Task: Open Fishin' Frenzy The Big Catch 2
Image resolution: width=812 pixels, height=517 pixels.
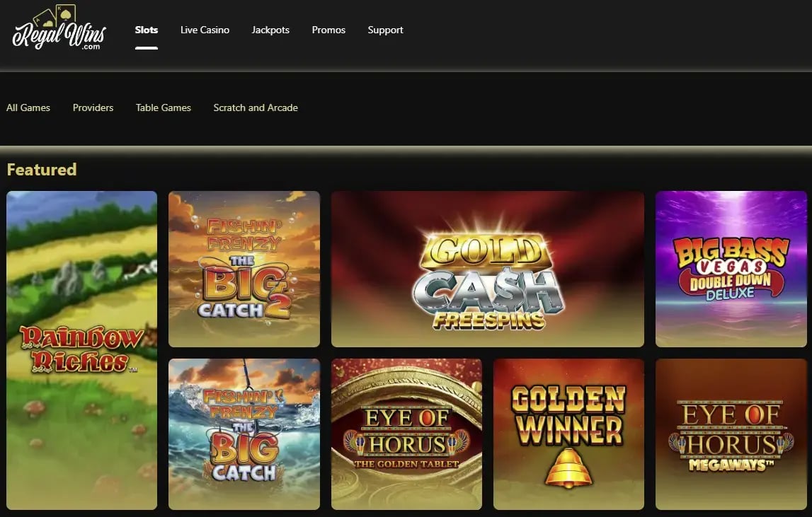Action: 244,269
